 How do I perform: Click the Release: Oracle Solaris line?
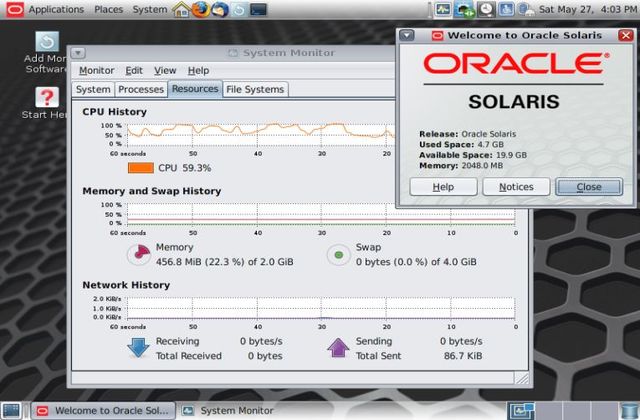coord(467,134)
